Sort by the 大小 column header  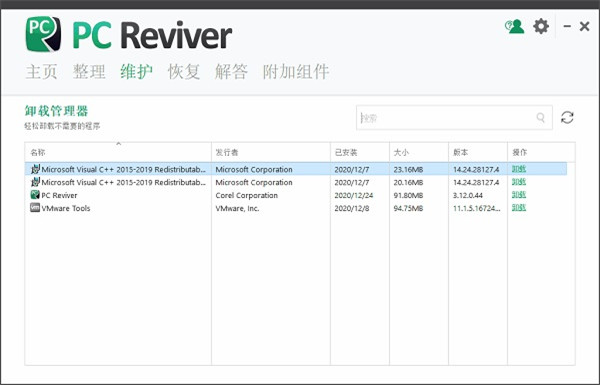(x=419, y=152)
